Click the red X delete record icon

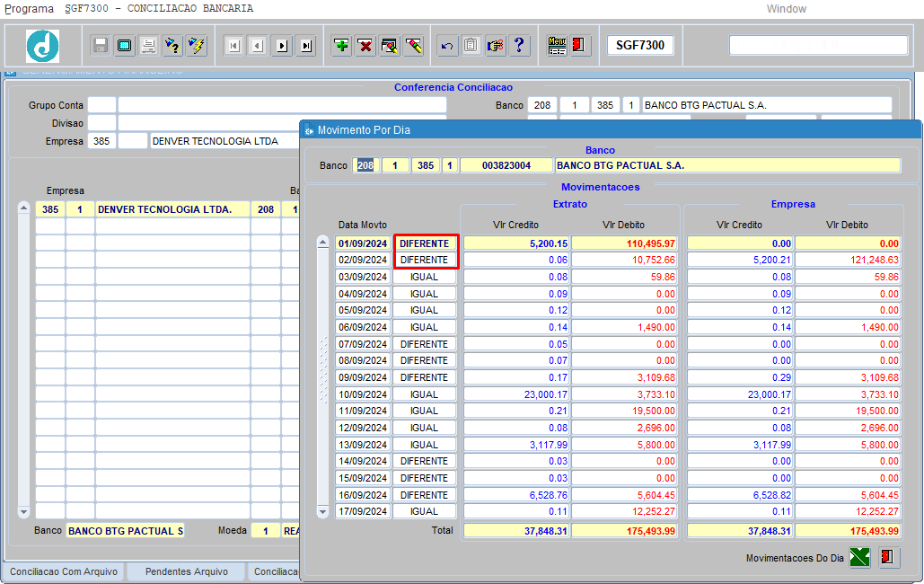point(365,46)
